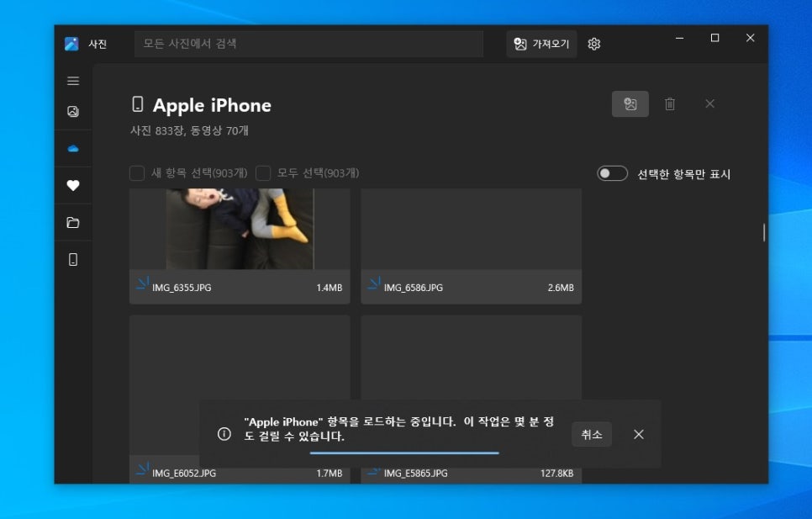
Task: Click the 가져오기 import button
Action: (541, 44)
